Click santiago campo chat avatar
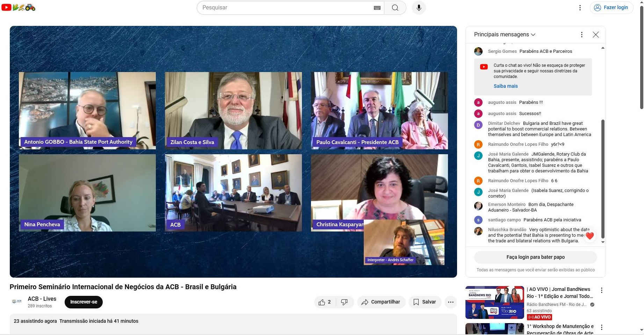 (x=478, y=220)
